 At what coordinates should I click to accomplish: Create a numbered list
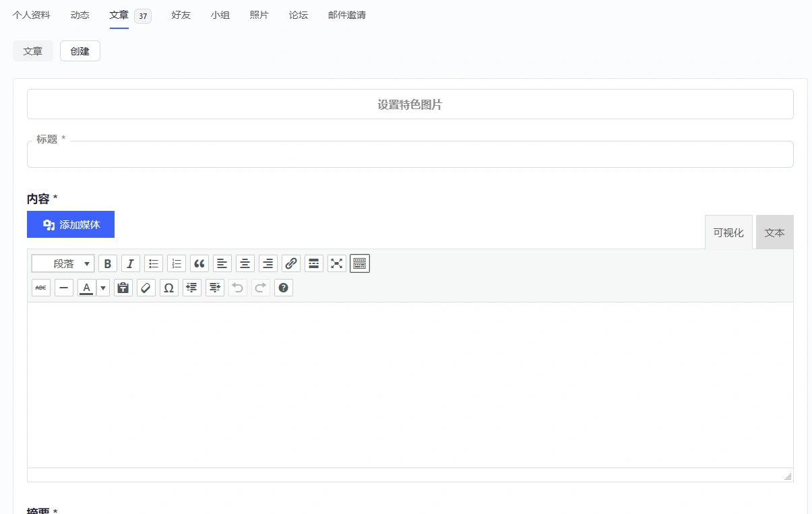tap(176, 263)
